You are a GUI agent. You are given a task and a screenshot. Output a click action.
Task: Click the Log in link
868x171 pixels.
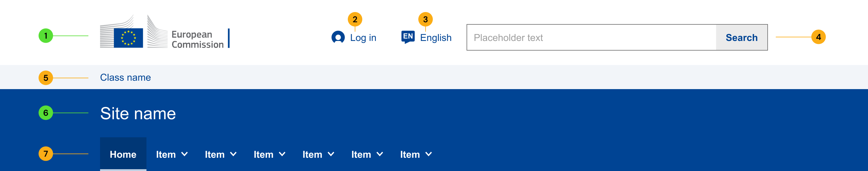[363, 38]
